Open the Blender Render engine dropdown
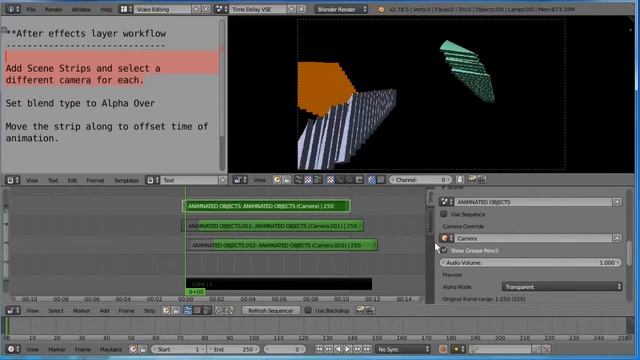Viewport: 640px width, 360px height. point(341,9)
